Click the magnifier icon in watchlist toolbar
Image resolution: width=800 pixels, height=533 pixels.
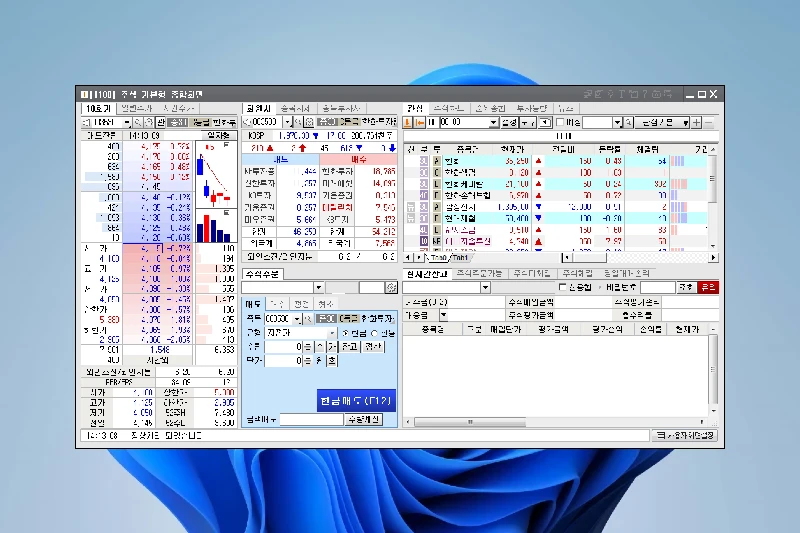[x=629, y=122]
